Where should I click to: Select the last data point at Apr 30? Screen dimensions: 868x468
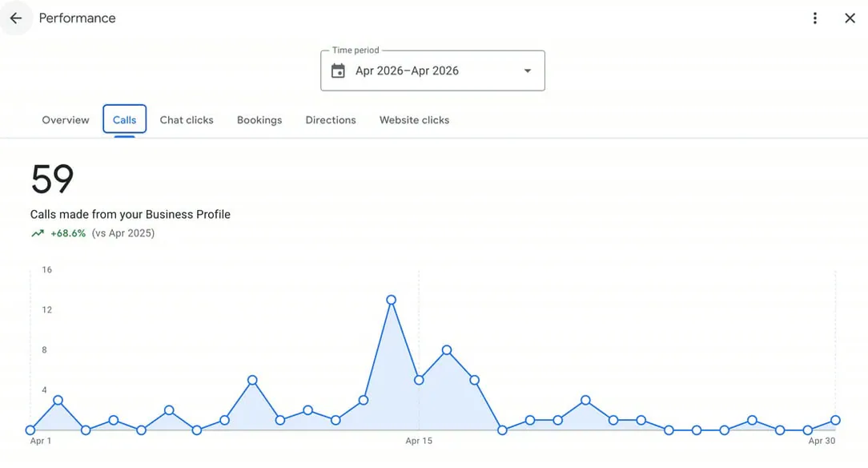pos(835,421)
